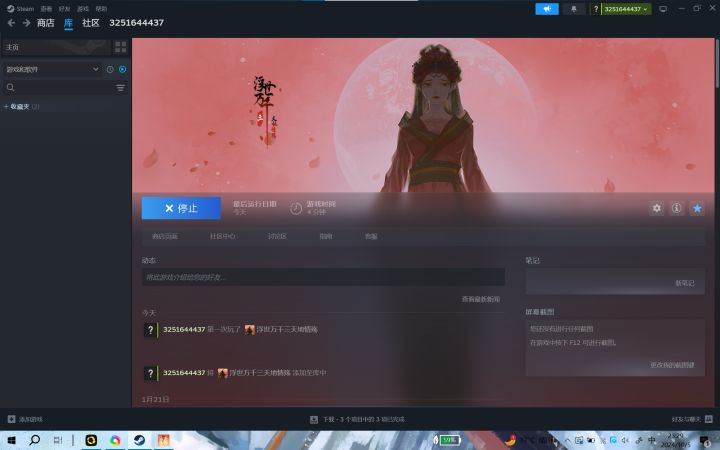Open the 社区 (Community) tab
This screenshot has width=720, height=450.
click(91, 23)
